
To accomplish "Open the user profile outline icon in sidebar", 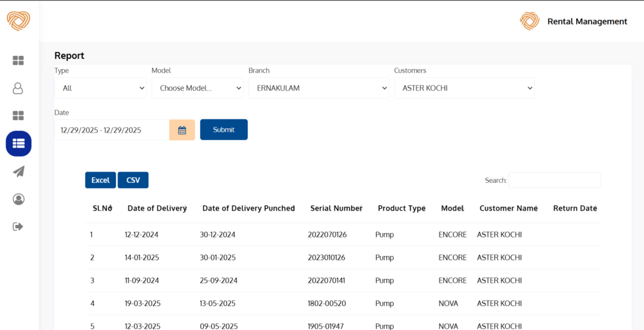I will pos(18,88).
